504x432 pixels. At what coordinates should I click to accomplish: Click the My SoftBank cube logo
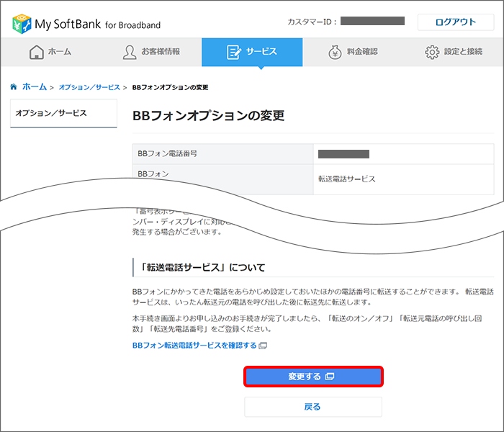point(22,24)
